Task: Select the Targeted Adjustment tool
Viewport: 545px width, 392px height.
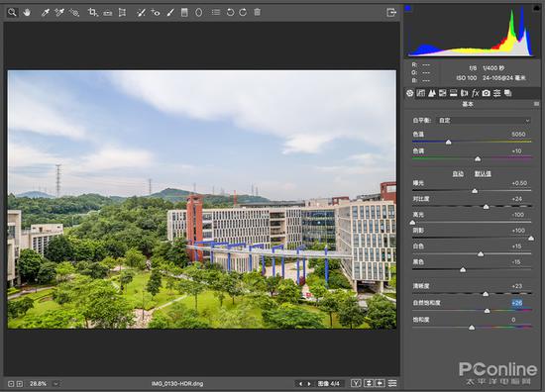Action: (x=73, y=13)
